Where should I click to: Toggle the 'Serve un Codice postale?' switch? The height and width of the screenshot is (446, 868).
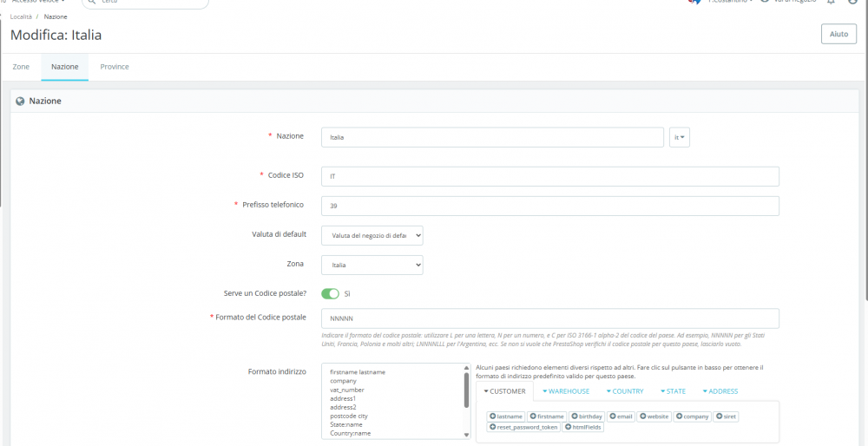pyautogui.click(x=330, y=294)
